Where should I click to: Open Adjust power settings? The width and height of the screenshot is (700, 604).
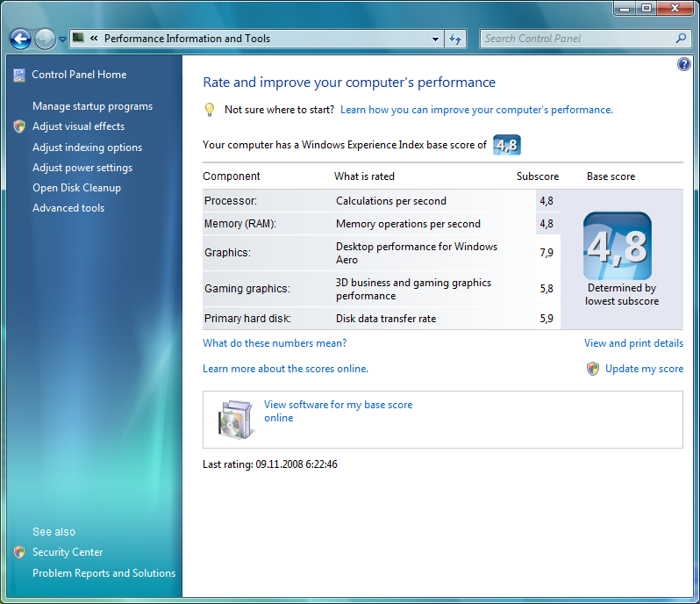pos(82,168)
